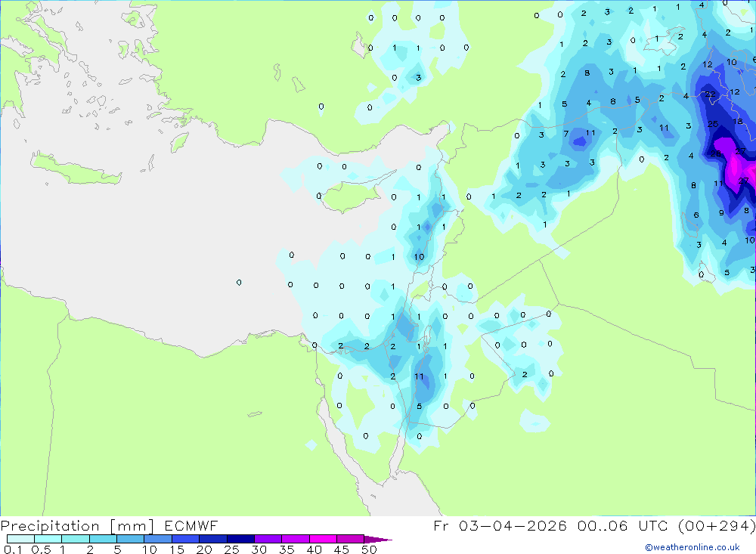Click the map value 22

click(x=711, y=94)
